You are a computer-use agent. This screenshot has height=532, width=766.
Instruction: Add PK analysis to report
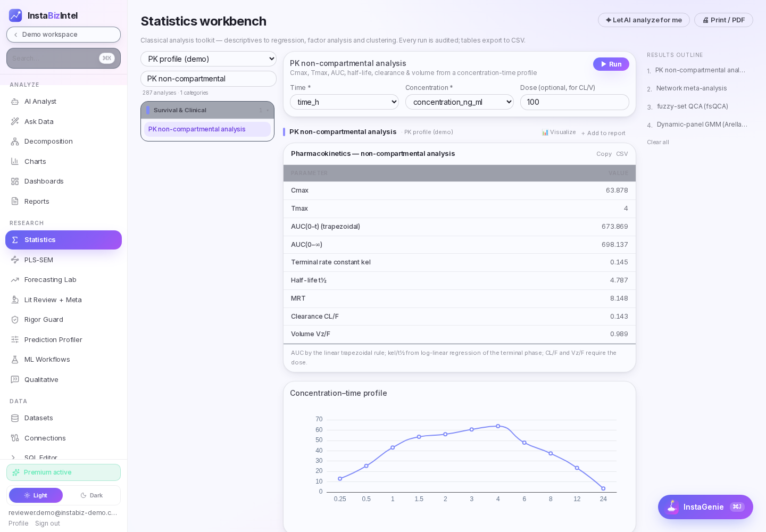pos(603,133)
